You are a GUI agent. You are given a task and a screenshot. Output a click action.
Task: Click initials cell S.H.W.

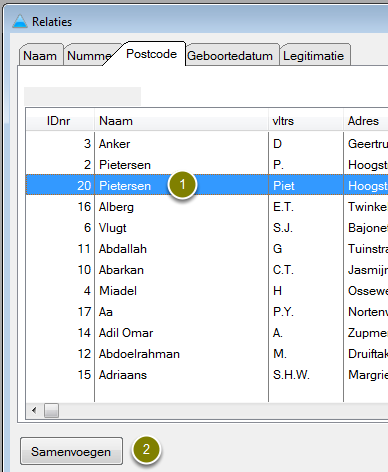tap(306, 375)
